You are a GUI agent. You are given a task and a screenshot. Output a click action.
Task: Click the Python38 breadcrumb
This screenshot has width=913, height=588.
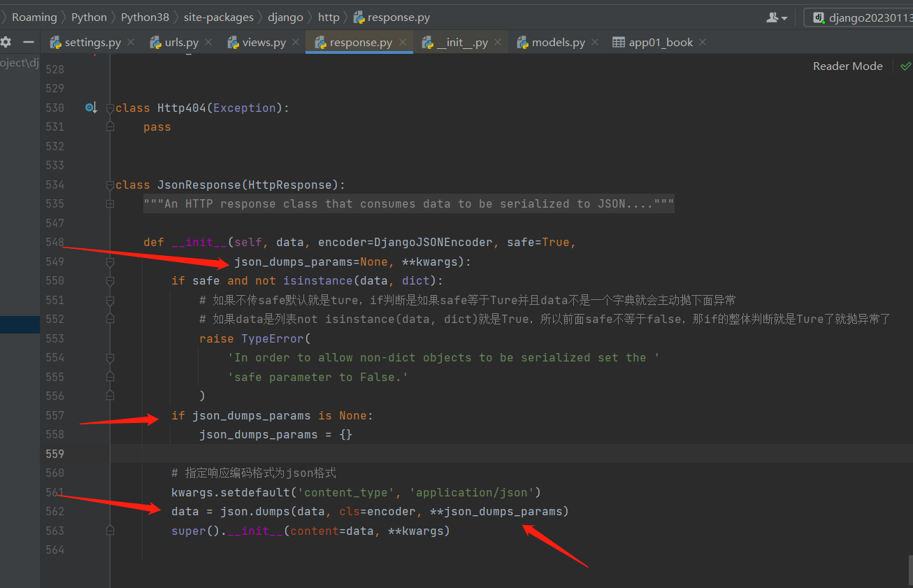145,17
